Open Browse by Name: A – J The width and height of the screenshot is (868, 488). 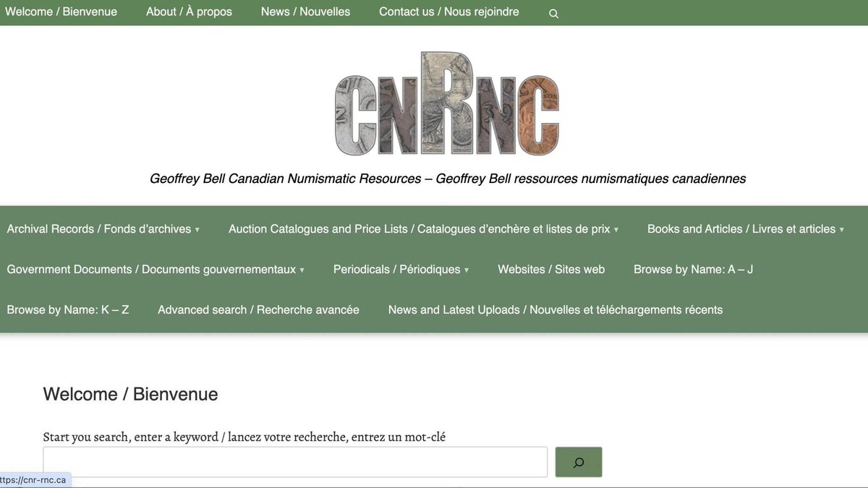click(x=693, y=269)
